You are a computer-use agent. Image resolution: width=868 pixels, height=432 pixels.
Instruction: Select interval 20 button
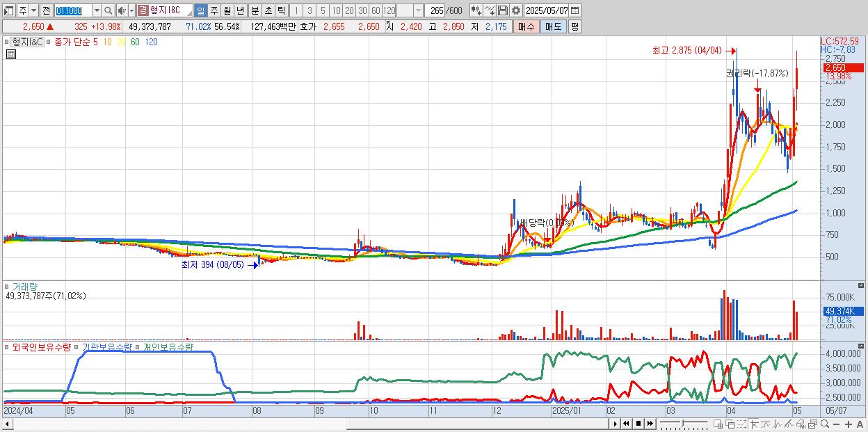[349, 10]
